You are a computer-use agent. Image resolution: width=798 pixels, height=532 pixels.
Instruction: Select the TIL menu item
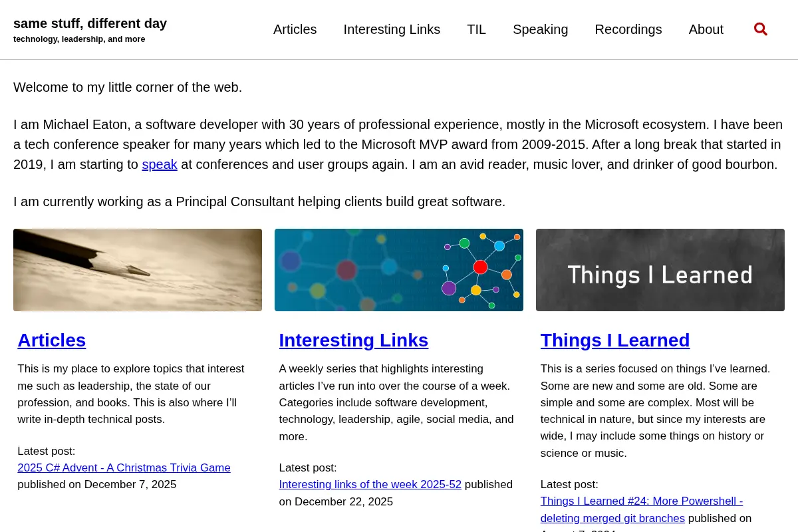476,29
